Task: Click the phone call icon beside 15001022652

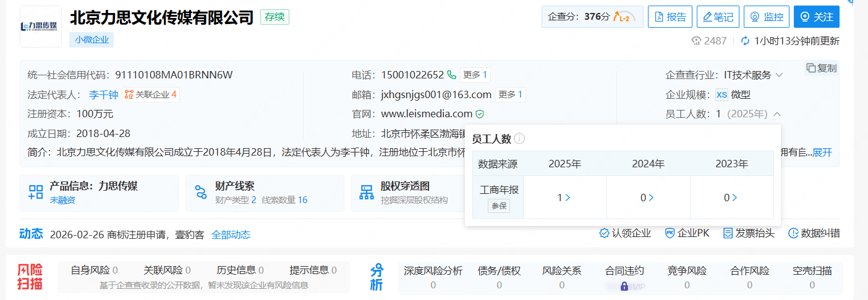Action: pyautogui.click(x=452, y=75)
